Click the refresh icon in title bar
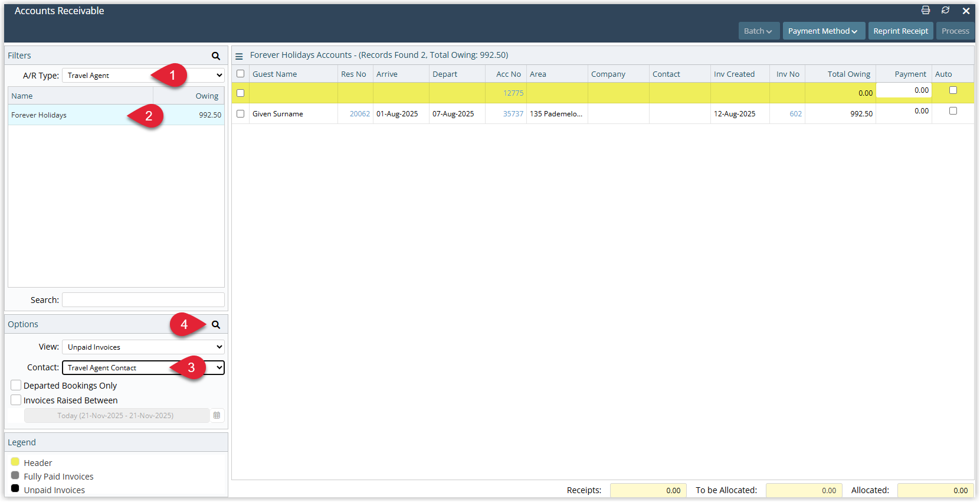 pos(945,11)
